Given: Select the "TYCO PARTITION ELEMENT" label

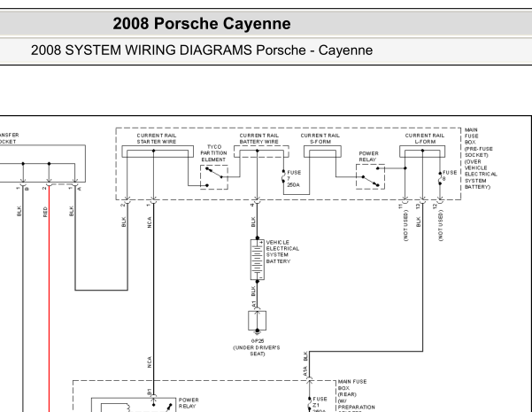Looking at the screenshot, I should tap(213, 153).
